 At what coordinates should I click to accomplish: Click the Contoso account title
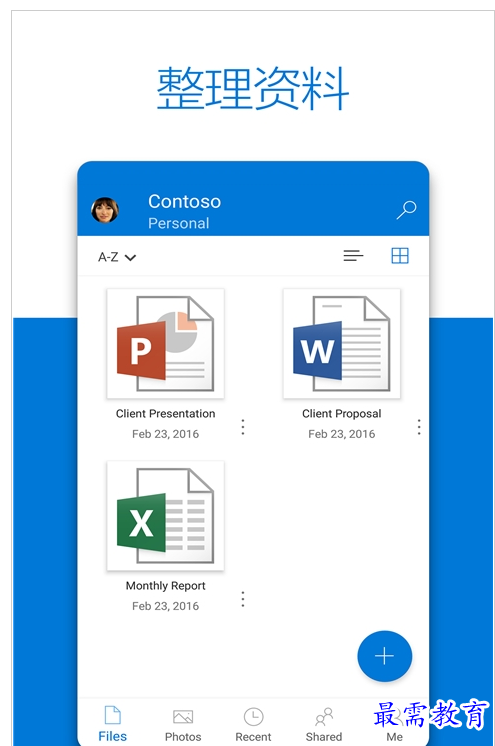click(x=185, y=201)
